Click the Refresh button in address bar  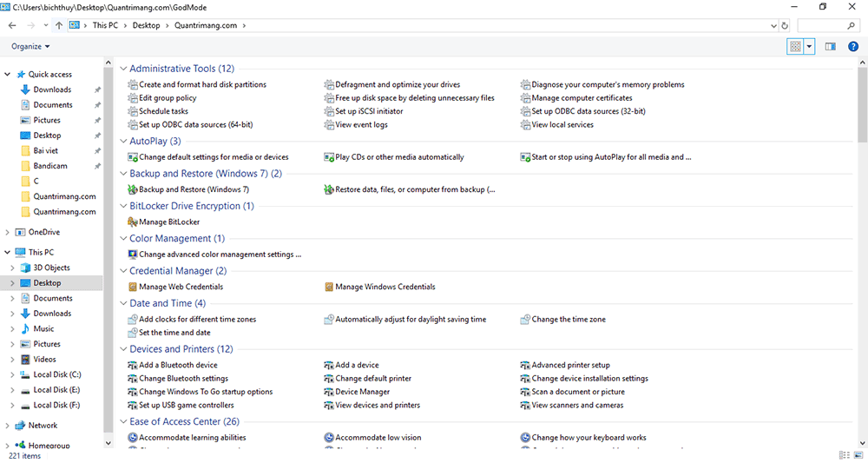pos(783,25)
